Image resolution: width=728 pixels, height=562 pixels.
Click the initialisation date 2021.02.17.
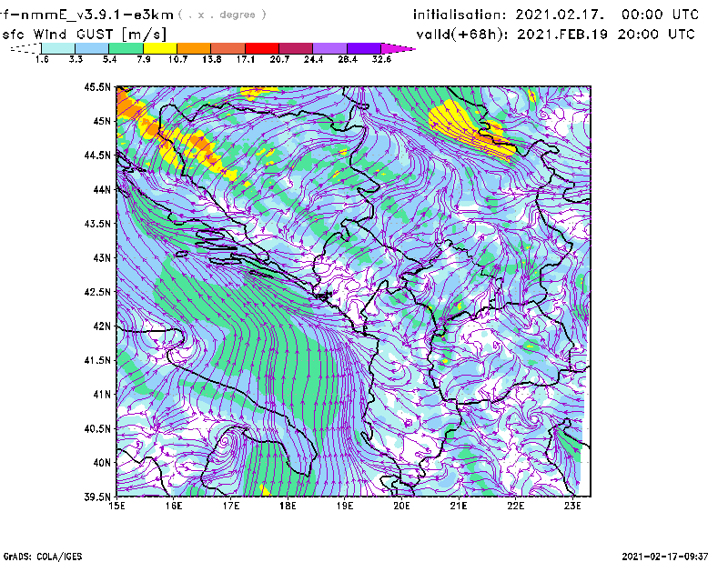point(560,15)
